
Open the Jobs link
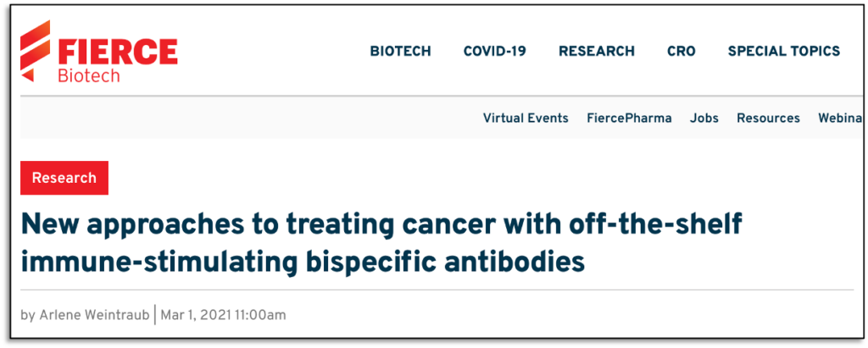(x=704, y=119)
